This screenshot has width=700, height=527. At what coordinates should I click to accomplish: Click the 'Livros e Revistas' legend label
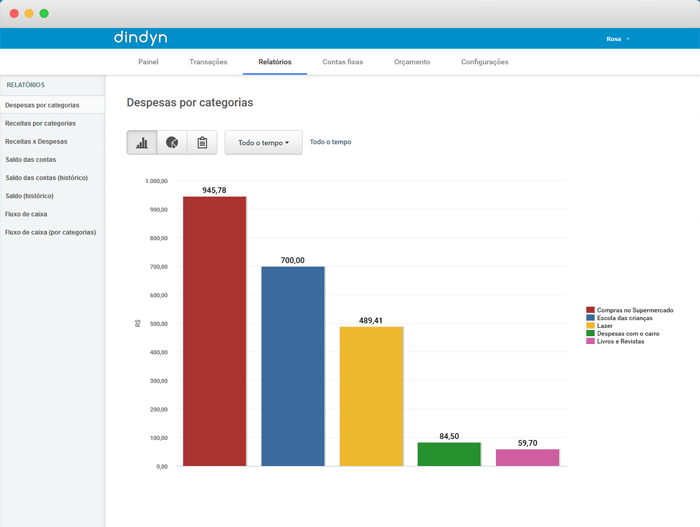coord(621,341)
